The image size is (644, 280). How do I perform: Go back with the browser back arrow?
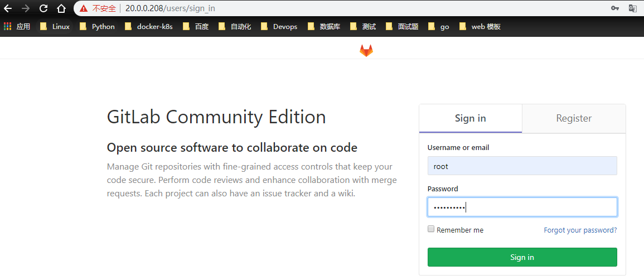pos(8,8)
